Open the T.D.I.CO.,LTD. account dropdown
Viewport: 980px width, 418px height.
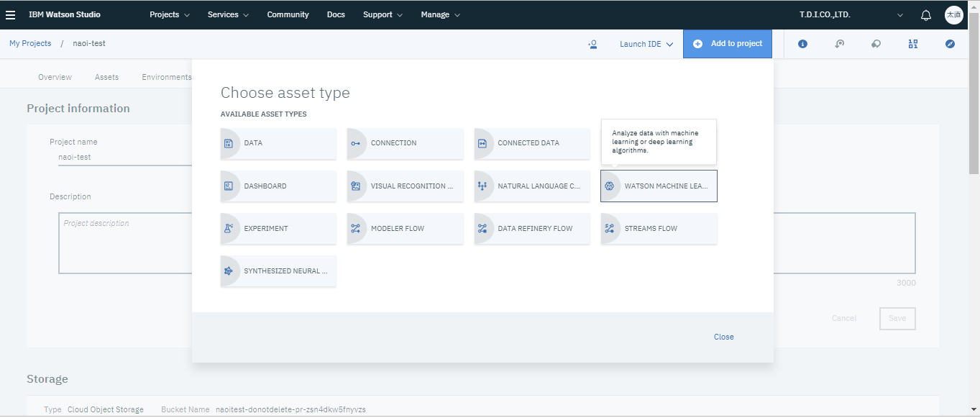pyautogui.click(x=851, y=14)
